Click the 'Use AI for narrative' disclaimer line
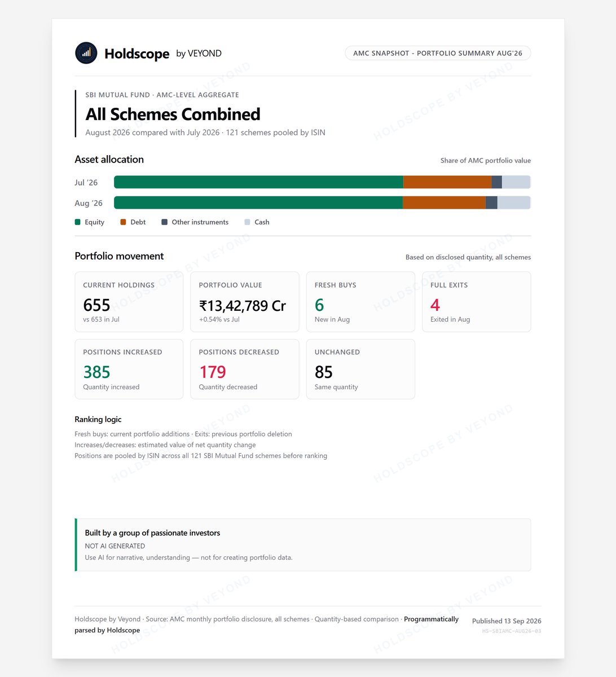 pos(188,557)
